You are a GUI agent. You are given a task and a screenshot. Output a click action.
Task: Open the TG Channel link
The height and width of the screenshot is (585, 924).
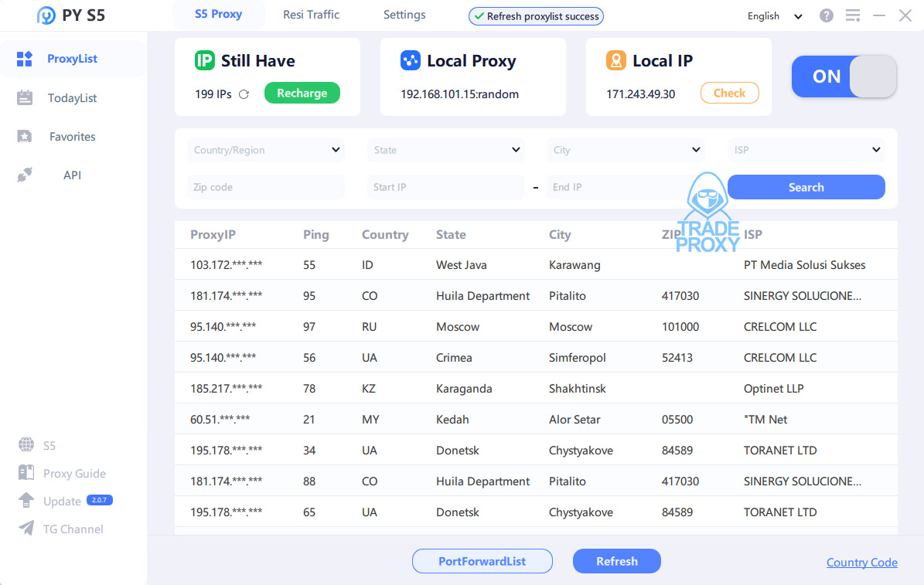point(73,529)
